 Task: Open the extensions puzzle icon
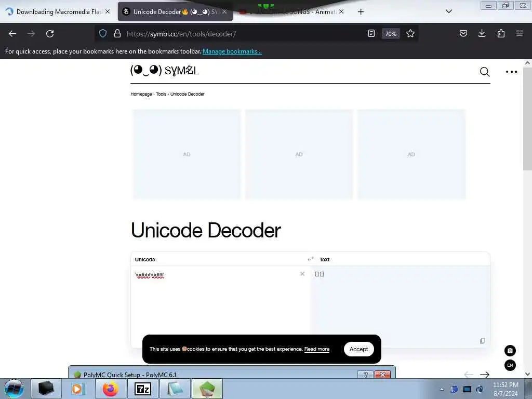click(x=501, y=33)
